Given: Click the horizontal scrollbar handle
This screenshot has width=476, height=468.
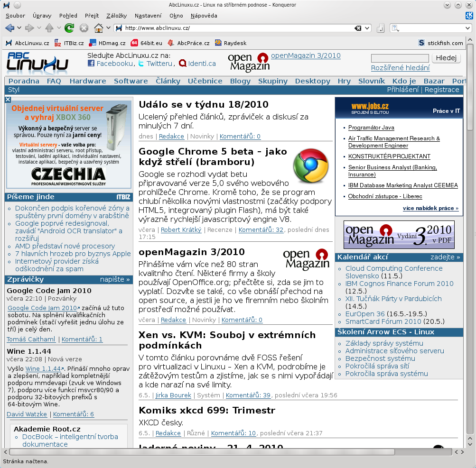Looking at the screenshot, I should coord(202,452).
